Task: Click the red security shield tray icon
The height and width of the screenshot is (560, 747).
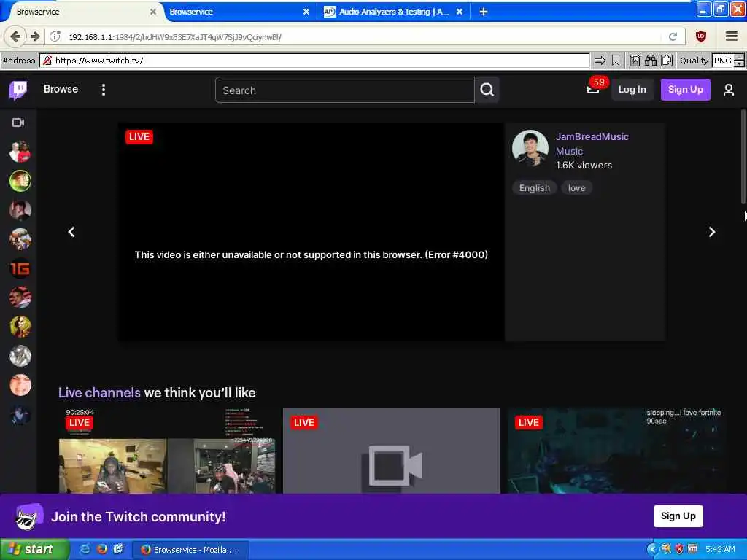Action: [679, 549]
